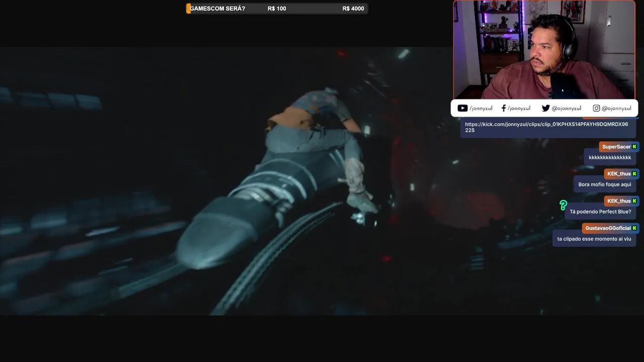644x362 pixels.
Task: Click the Kick badge next to GustavaoGGoficial
Action: pyautogui.click(x=634, y=228)
